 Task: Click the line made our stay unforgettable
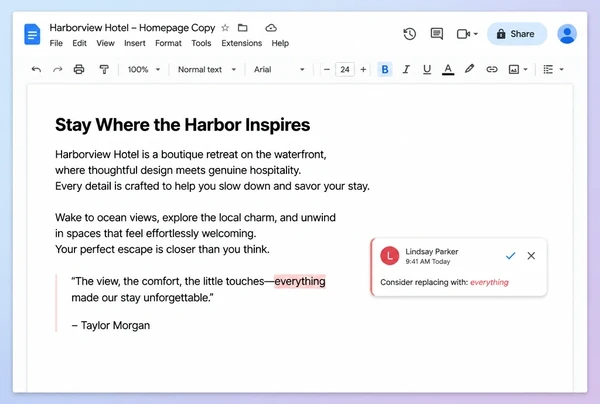tap(143, 298)
